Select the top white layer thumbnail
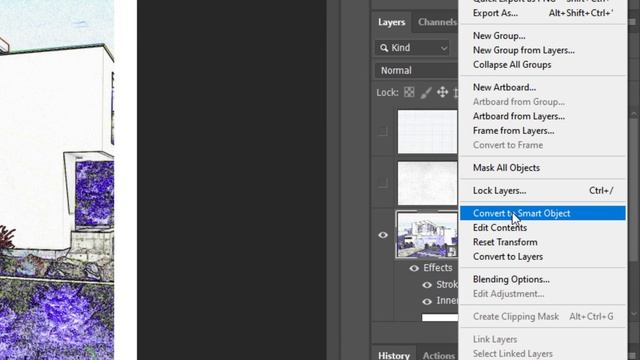This screenshot has width=640, height=360. (x=427, y=131)
